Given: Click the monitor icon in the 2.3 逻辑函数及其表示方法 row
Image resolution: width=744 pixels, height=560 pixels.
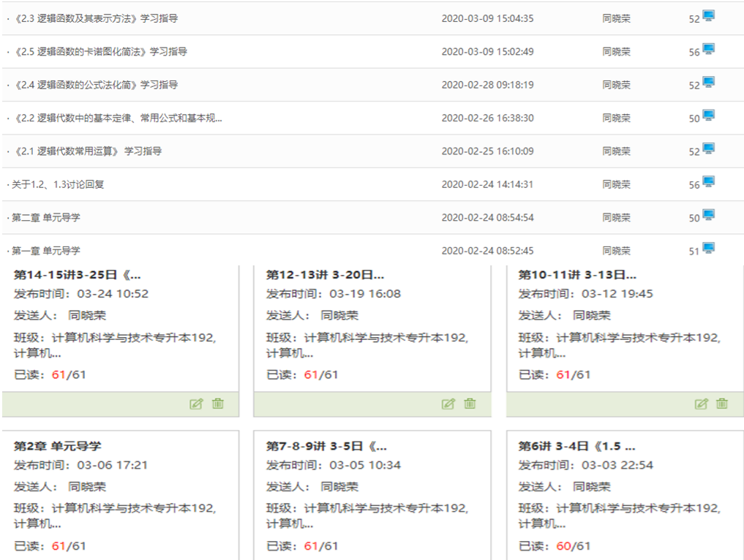Looking at the screenshot, I should tap(708, 15).
